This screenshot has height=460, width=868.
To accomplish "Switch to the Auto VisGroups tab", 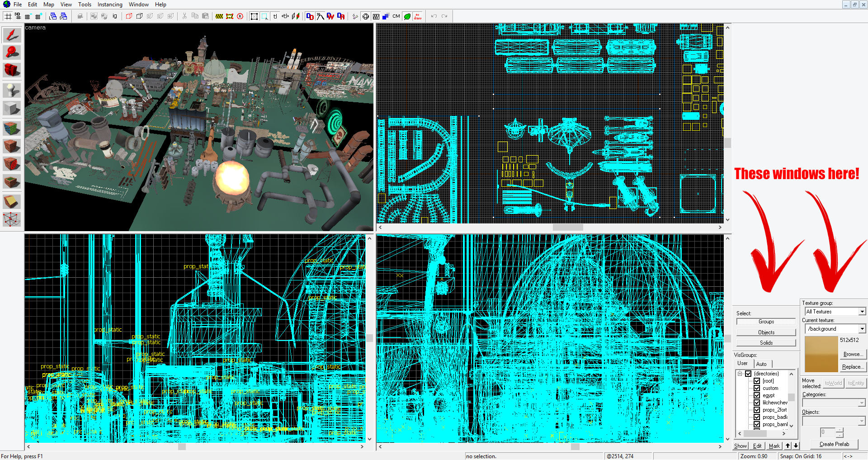I will coord(761,364).
